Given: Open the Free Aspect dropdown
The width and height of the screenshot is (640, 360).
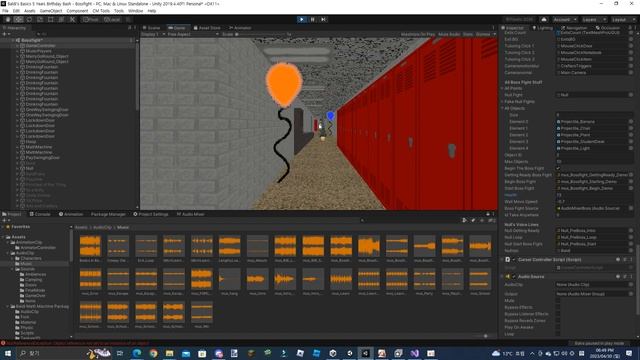Looking at the screenshot, I should coord(193,34).
